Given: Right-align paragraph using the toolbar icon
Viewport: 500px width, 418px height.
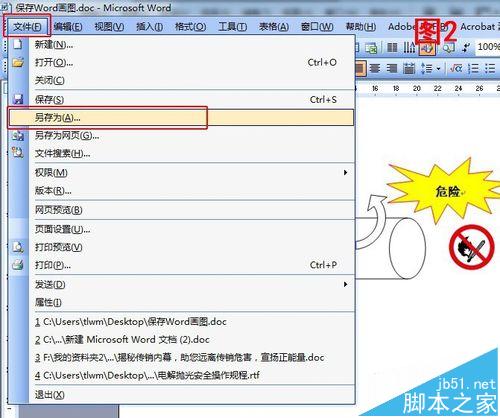Looking at the screenshot, I should click(x=392, y=69).
